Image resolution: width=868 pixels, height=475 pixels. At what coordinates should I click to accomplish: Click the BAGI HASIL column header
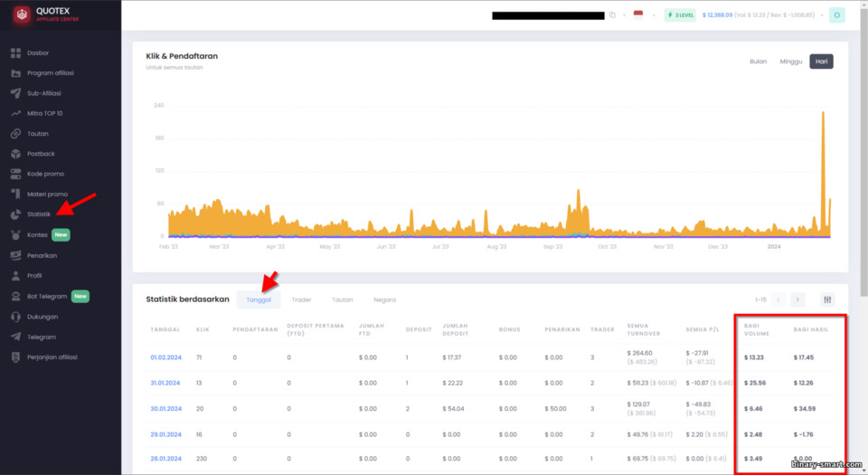(x=811, y=329)
